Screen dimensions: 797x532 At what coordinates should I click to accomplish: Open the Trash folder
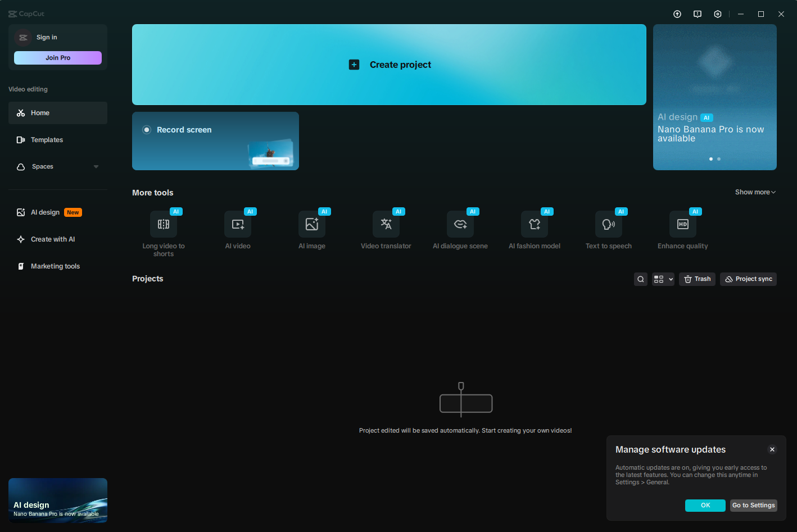(698, 279)
